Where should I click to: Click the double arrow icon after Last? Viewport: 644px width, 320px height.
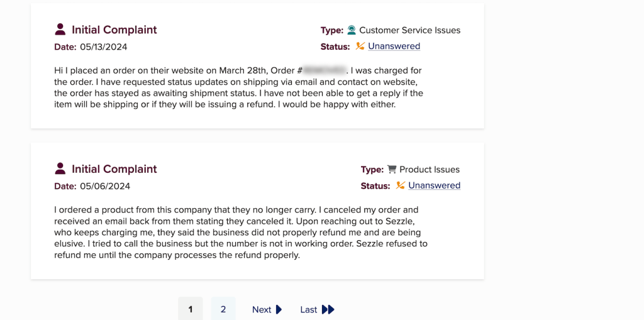[328, 309]
